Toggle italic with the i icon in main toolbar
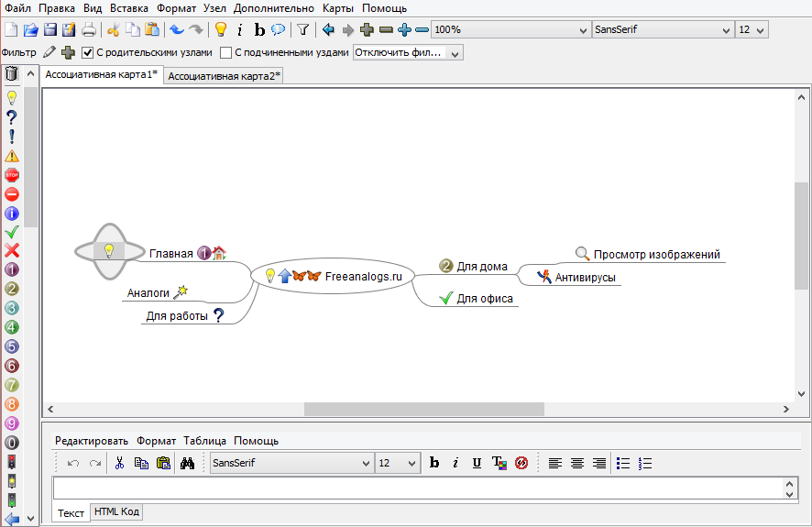Image resolution: width=812 pixels, height=527 pixels. (x=239, y=30)
